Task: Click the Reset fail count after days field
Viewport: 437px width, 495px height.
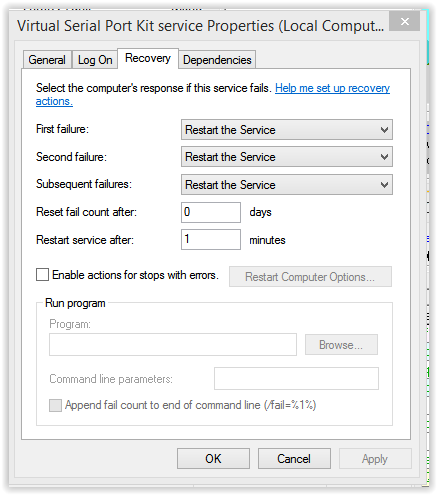Action: tap(211, 212)
